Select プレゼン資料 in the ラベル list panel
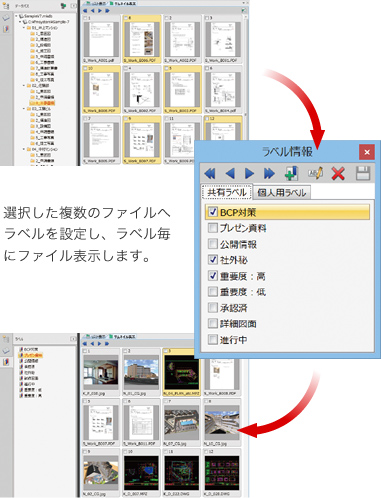This screenshot has width=381, height=498. [x=31, y=355]
